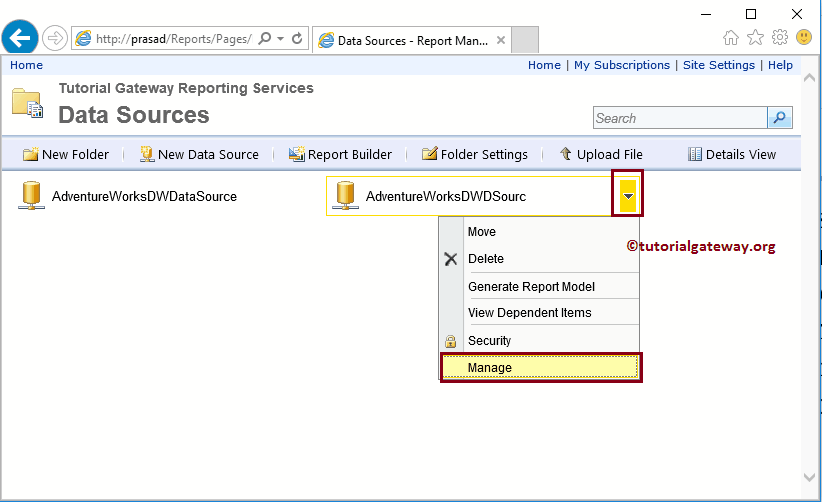The width and height of the screenshot is (822, 502).
Task: Choose Security from the context menu
Action: pyautogui.click(x=489, y=341)
